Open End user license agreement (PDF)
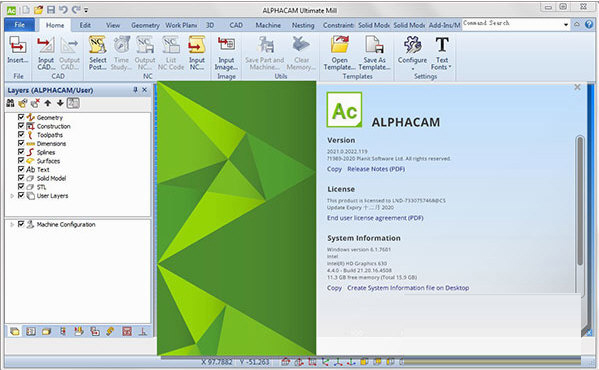The height and width of the screenshot is (370, 599). click(x=375, y=218)
